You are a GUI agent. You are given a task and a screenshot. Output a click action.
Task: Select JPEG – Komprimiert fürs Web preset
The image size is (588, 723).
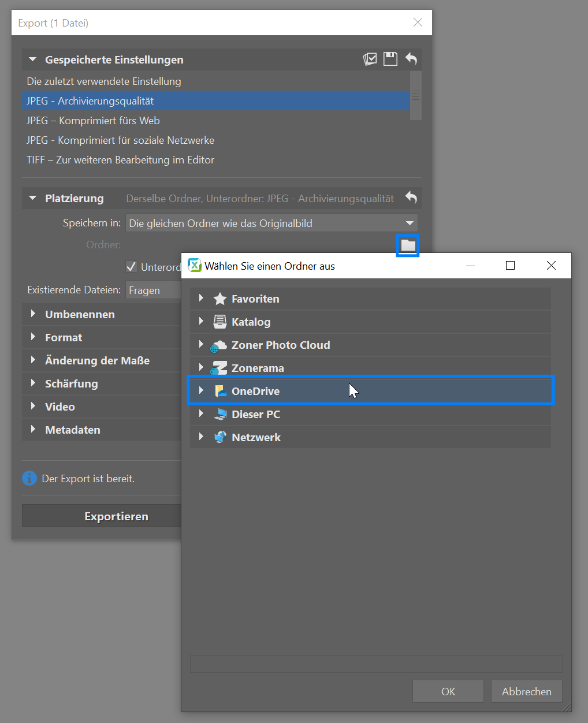coord(93,121)
